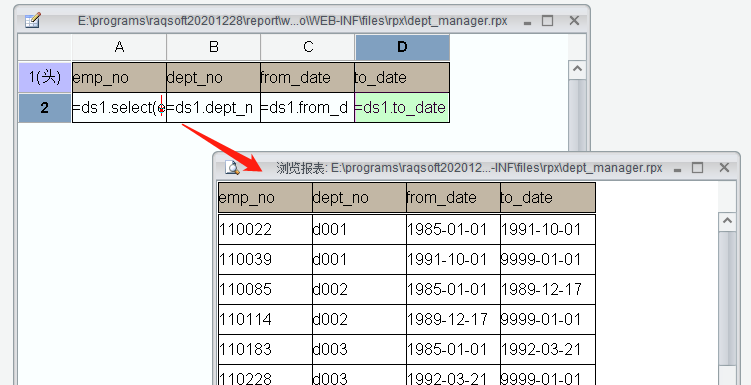Viewport: 751px width, 385px height.
Task: Maximize the 浏览报表 preview window
Action: 698,168
